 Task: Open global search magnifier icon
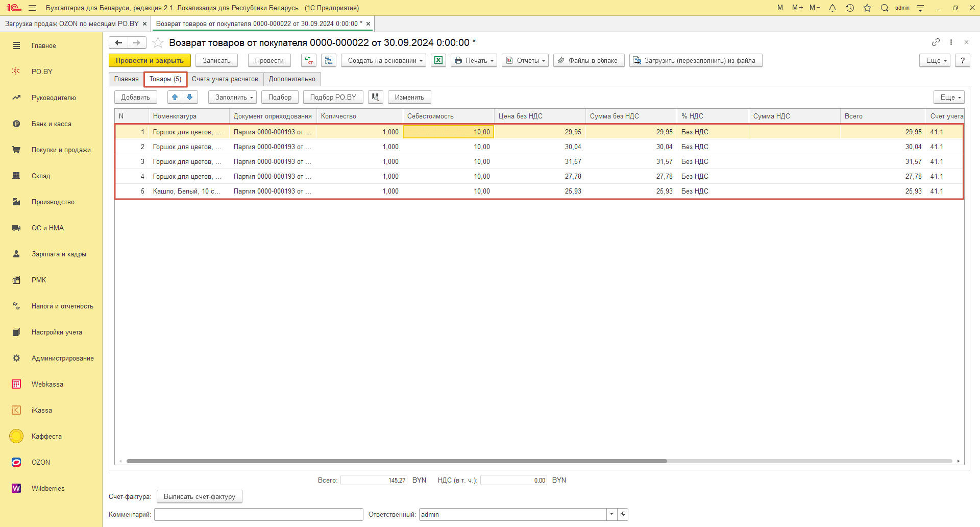click(885, 8)
